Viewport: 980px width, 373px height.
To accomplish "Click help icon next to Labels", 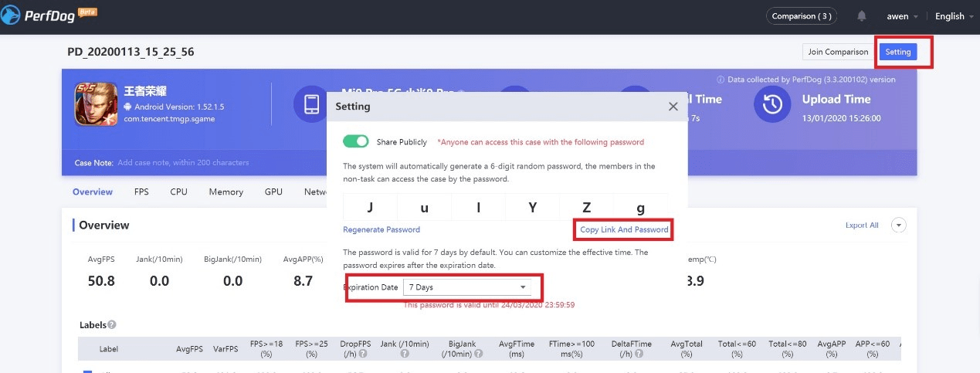I will coord(112,325).
